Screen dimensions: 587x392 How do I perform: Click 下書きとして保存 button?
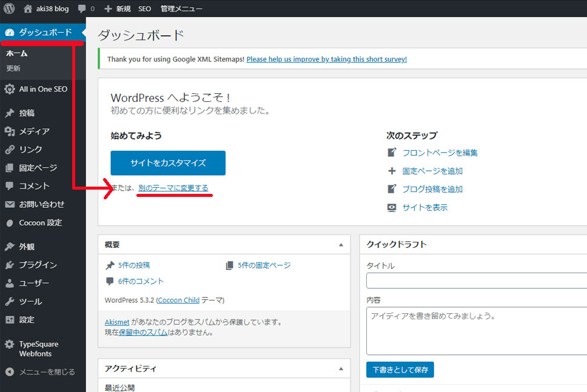pos(400,370)
